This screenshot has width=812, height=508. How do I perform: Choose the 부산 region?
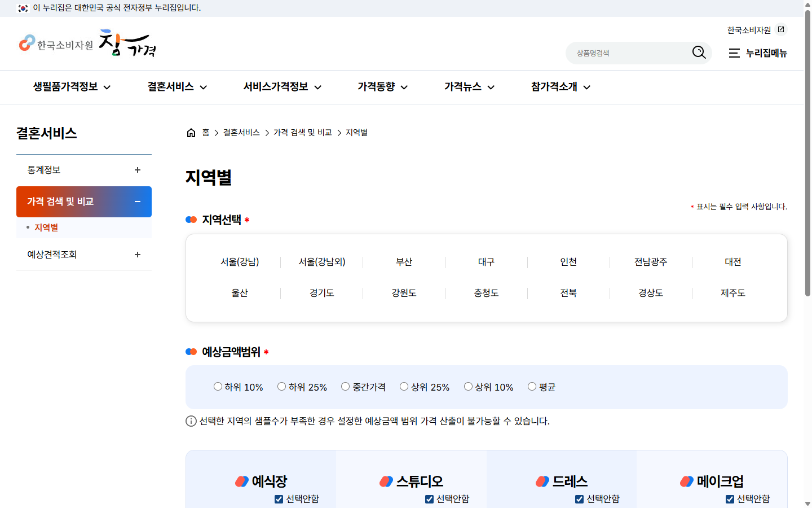point(404,262)
